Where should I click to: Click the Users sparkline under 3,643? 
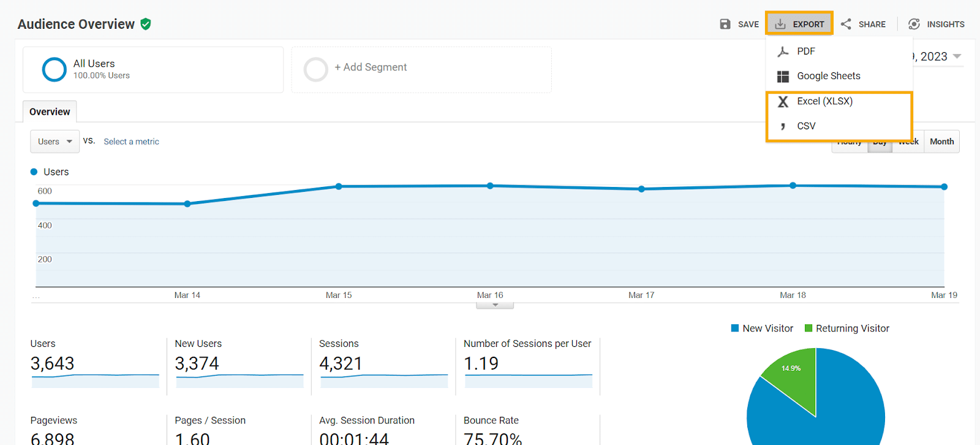click(x=95, y=381)
